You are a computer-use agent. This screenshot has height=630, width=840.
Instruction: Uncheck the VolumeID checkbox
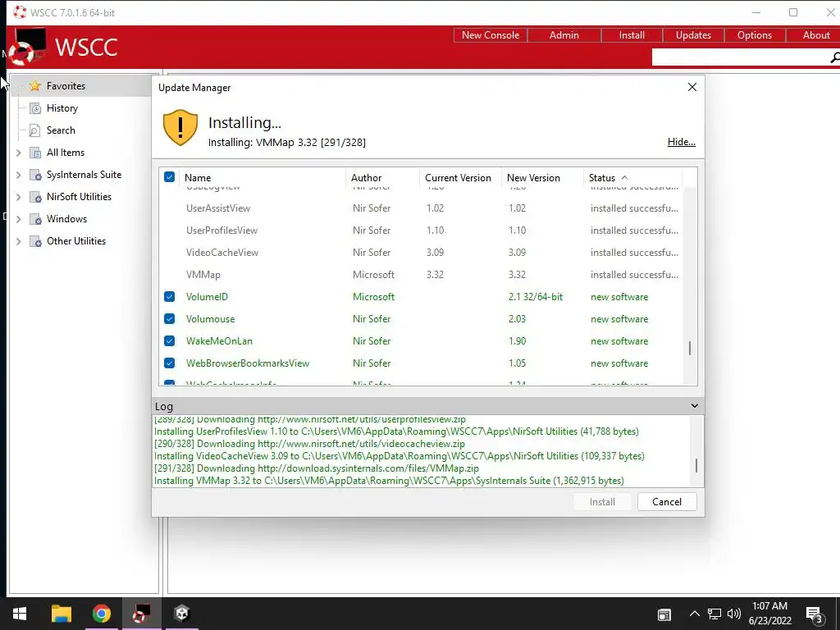(169, 296)
